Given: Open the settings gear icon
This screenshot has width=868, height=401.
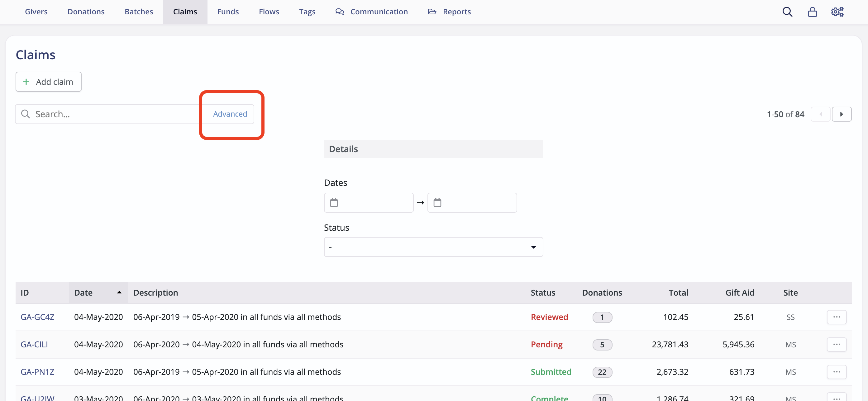Looking at the screenshot, I should [x=838, y=12].
